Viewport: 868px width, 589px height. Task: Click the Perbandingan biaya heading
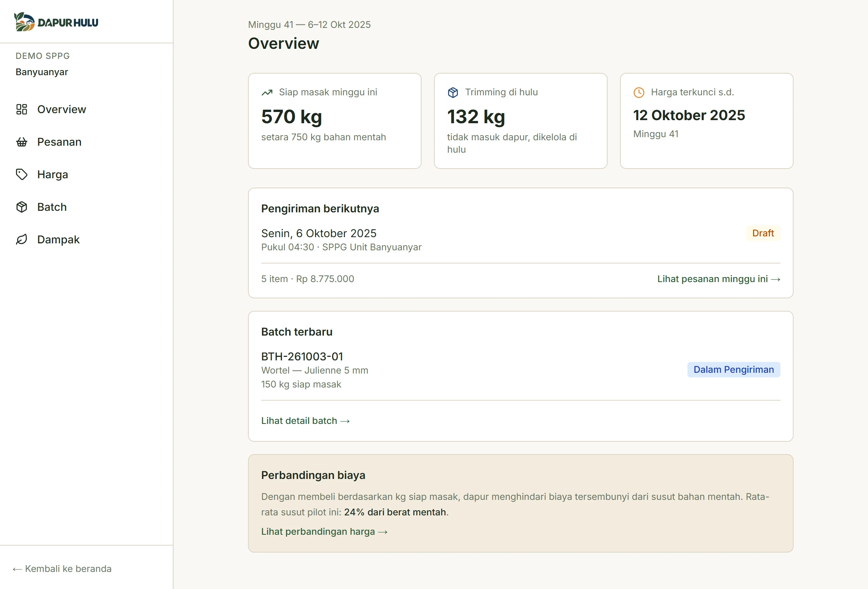[x=313, y=475]
